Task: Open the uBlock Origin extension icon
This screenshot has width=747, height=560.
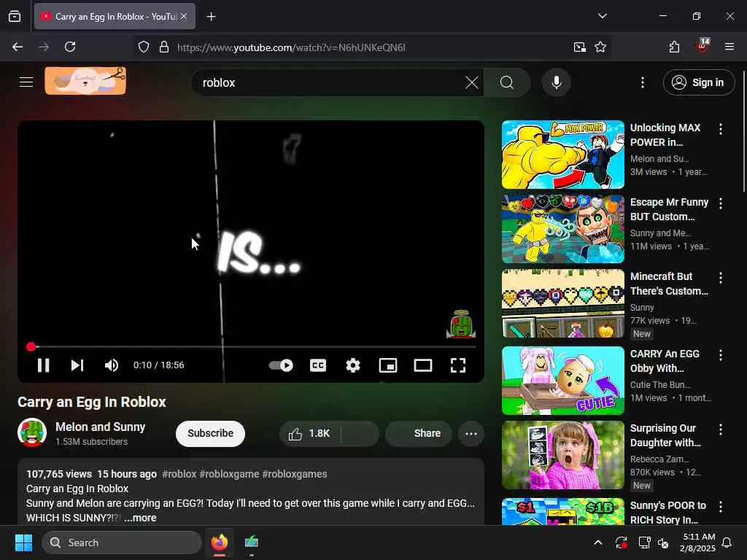Action: click(x=703, y=46)
